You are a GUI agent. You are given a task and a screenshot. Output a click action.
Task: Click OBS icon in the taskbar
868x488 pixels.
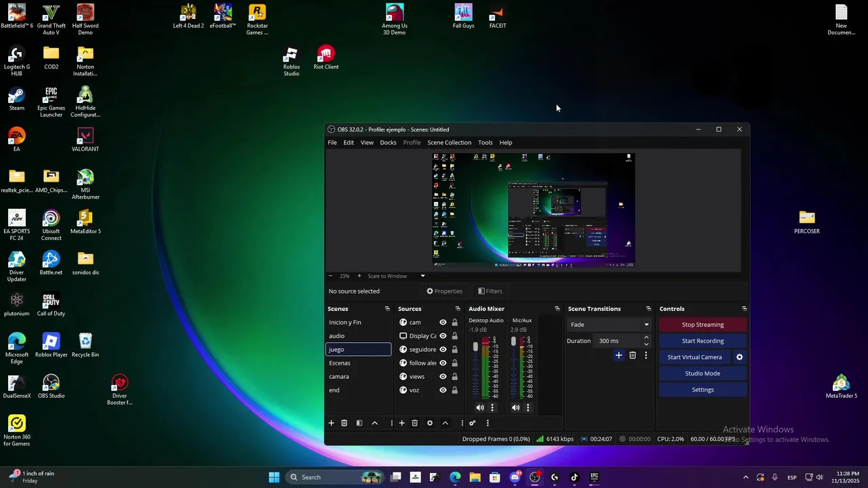[x=534, y=477]
